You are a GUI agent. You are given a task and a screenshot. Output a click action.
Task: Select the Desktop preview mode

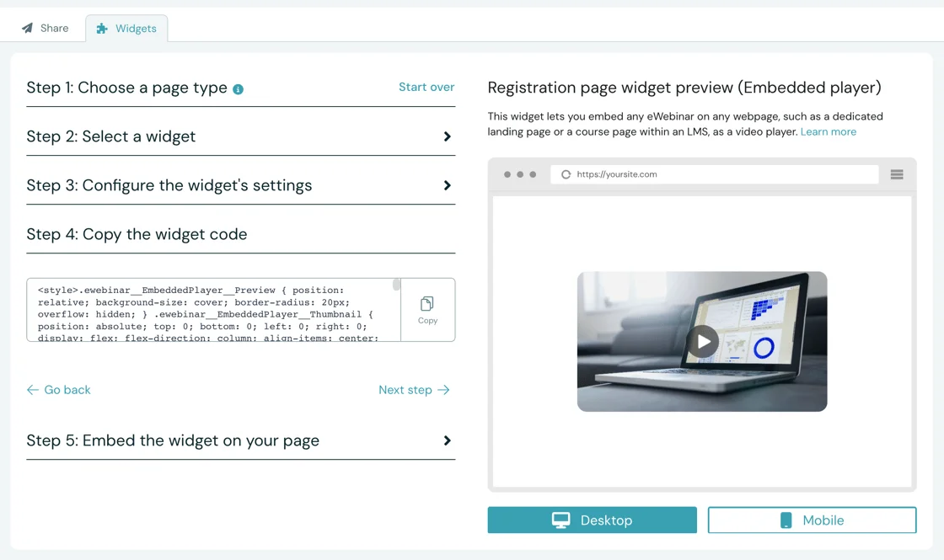(x=592, y=520)
